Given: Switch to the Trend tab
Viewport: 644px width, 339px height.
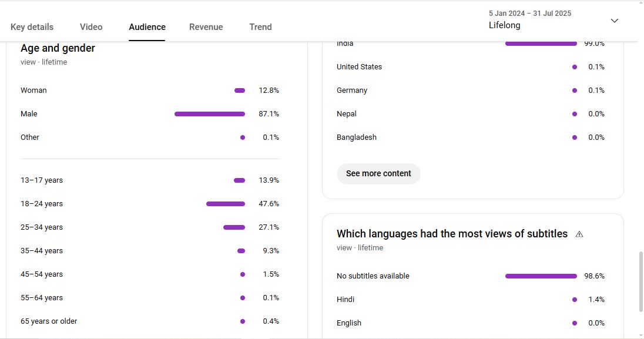Looking at the screenshot, I should [260, 27].
